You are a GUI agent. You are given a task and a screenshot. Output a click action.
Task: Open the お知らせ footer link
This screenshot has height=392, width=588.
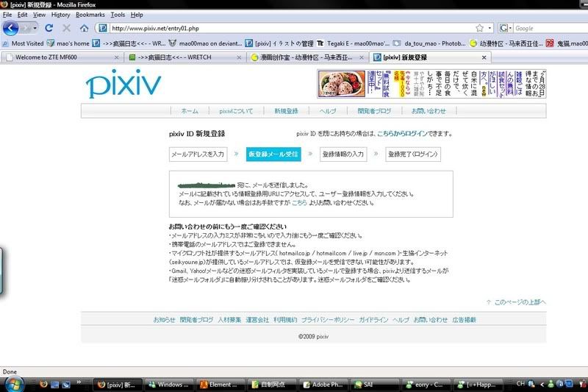164,320
